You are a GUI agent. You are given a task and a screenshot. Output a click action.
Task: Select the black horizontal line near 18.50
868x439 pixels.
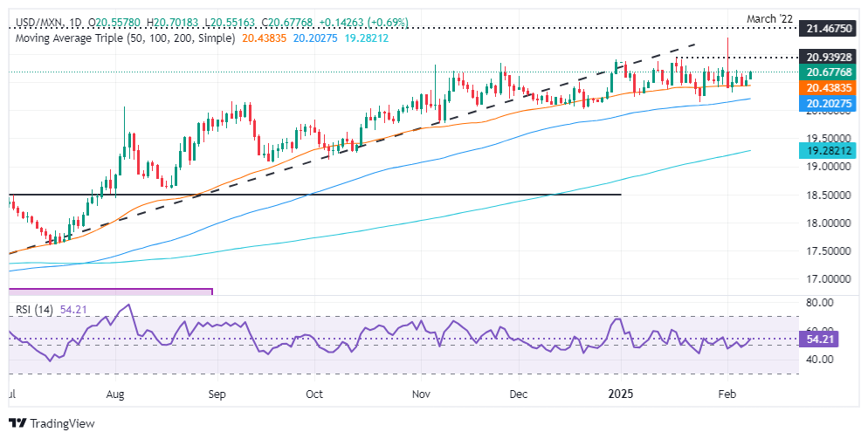click(349, 194)
